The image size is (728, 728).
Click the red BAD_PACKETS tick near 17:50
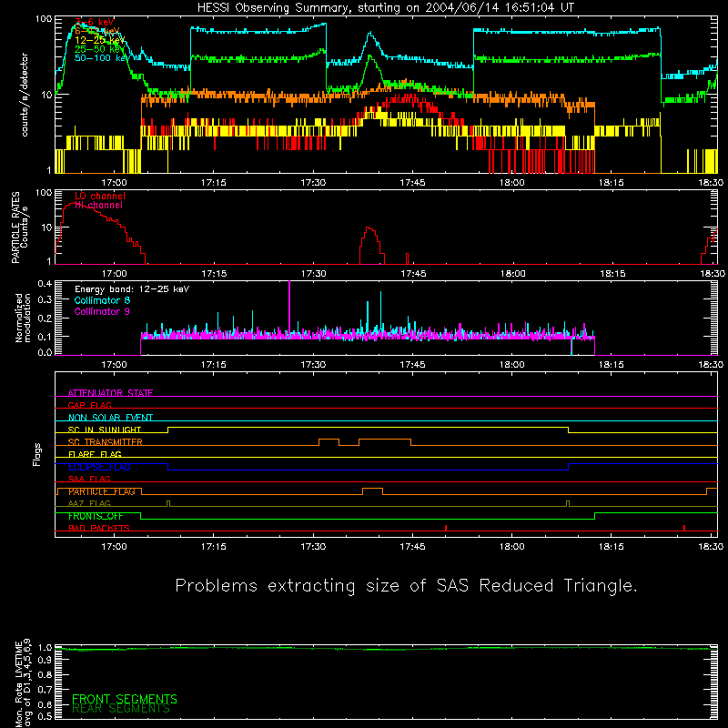click(446, 528)
